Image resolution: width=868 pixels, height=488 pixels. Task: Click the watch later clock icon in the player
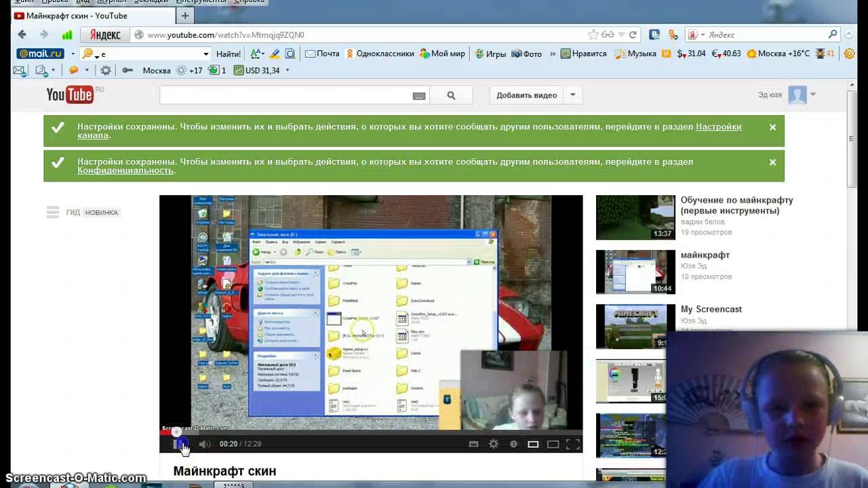(x=513, y=444)
